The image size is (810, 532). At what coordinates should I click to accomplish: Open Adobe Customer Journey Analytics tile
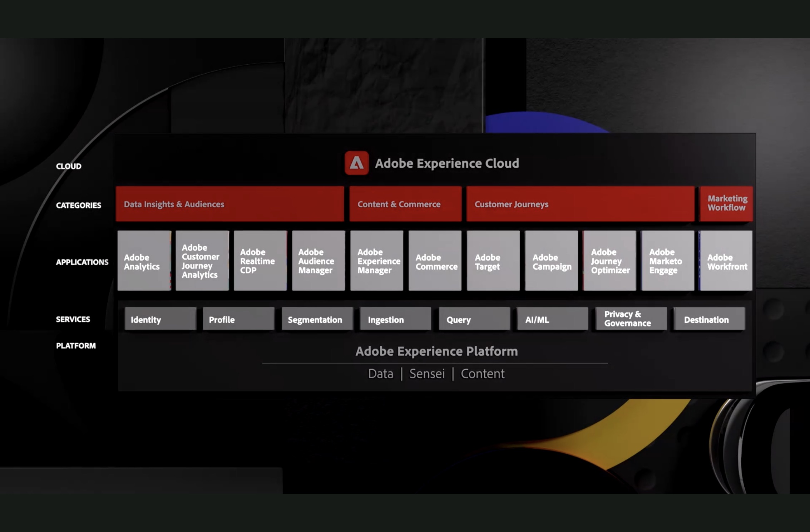202,261
